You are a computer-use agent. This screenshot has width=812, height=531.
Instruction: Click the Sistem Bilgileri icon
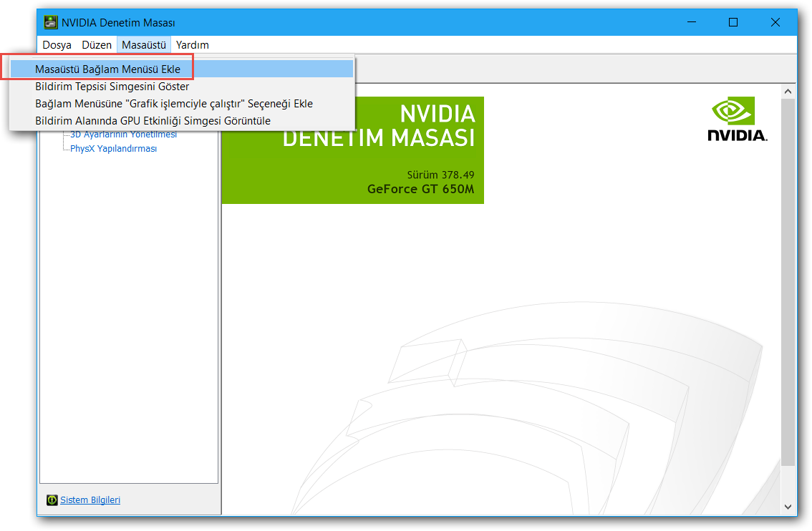(52, 500)
